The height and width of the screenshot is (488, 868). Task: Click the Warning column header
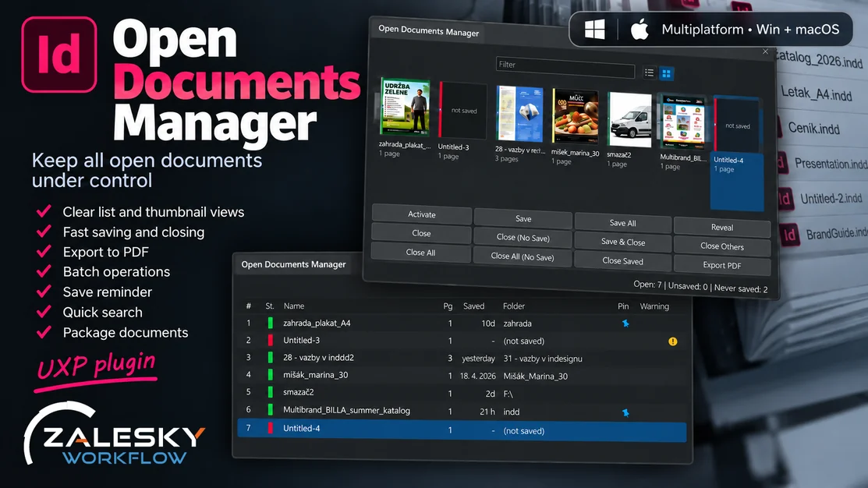tap(654, 306)
